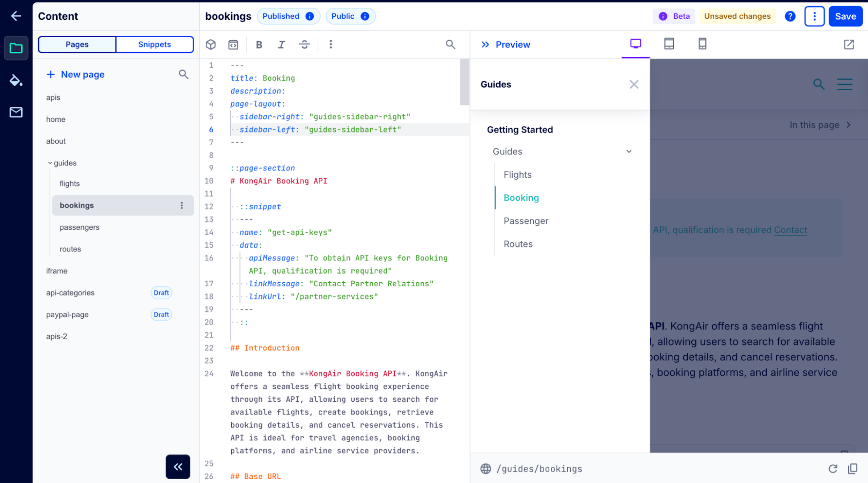Image resolution: width=868 pixels, height=483 pixels.
Task: Switch to Snippets toggle
Action: (x=155, y=44)
